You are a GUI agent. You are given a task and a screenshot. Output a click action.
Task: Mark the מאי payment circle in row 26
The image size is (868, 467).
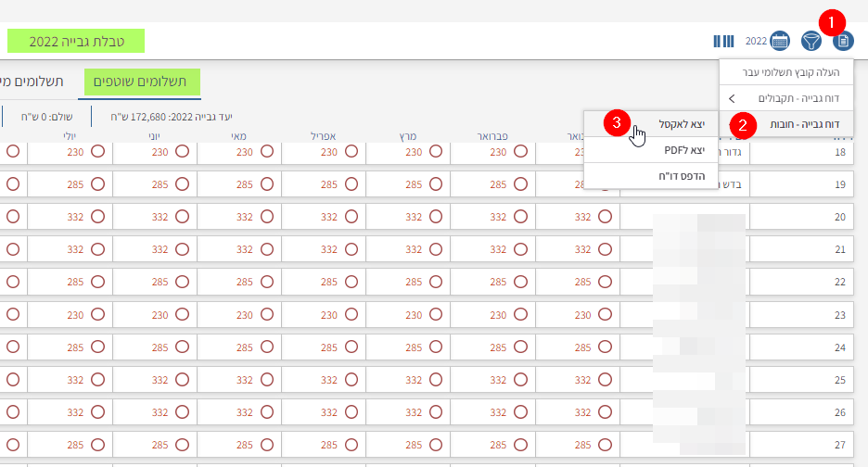(x=267, y=413)
